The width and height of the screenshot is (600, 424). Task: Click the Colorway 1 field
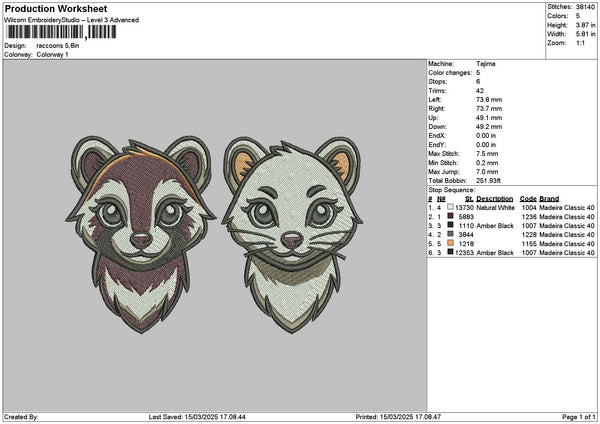click(x=50, y=54)
